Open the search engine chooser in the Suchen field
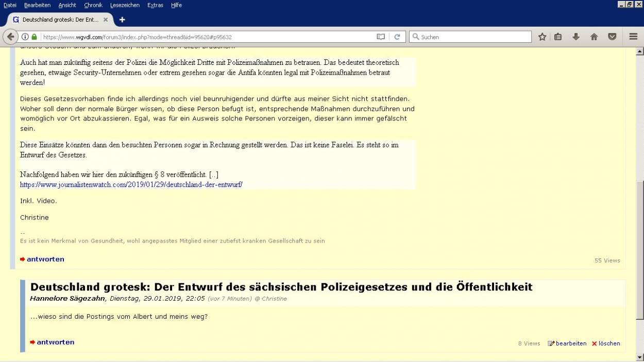Image resolution: width=644 pixels, height=362 pixels. (415, 37)
